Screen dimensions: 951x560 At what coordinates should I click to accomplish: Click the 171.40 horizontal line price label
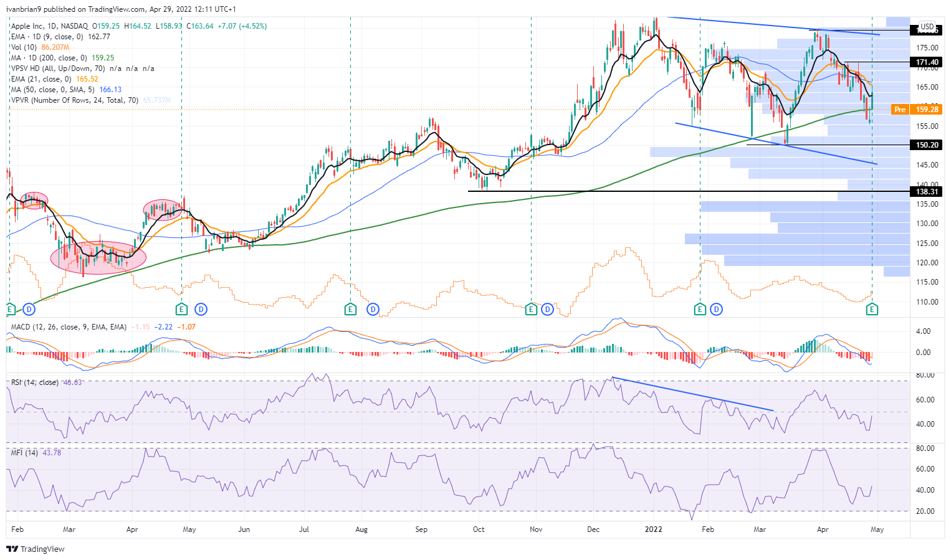point(925,62)
